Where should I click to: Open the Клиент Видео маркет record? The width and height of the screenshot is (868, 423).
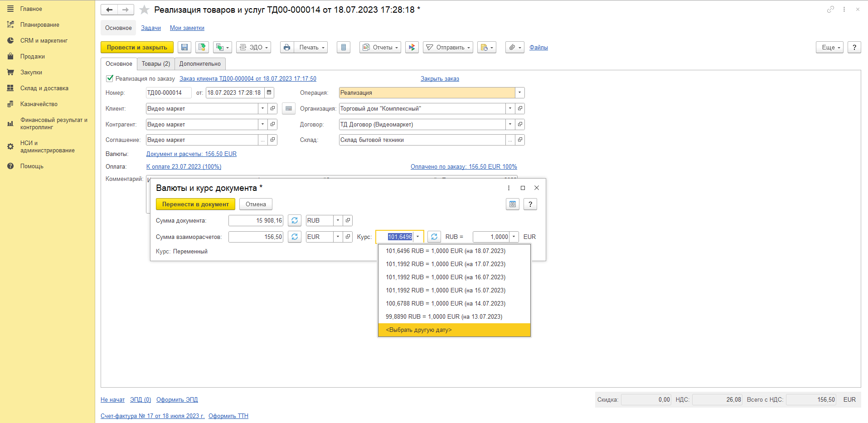click(x=272, y=108)
